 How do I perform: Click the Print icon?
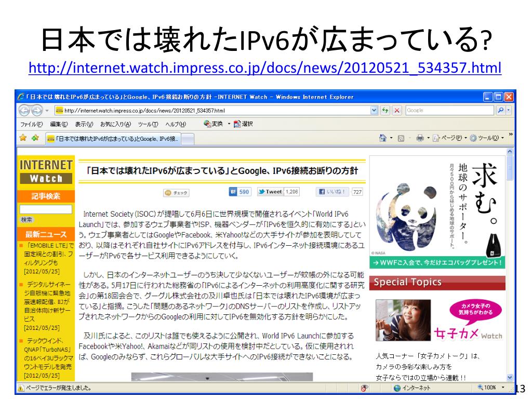tap(420, 138)
